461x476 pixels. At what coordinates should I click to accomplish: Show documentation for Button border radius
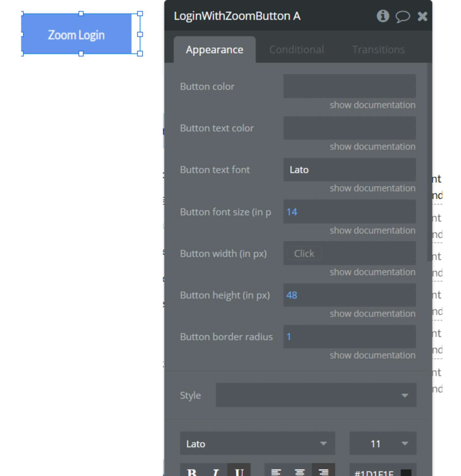372,355
